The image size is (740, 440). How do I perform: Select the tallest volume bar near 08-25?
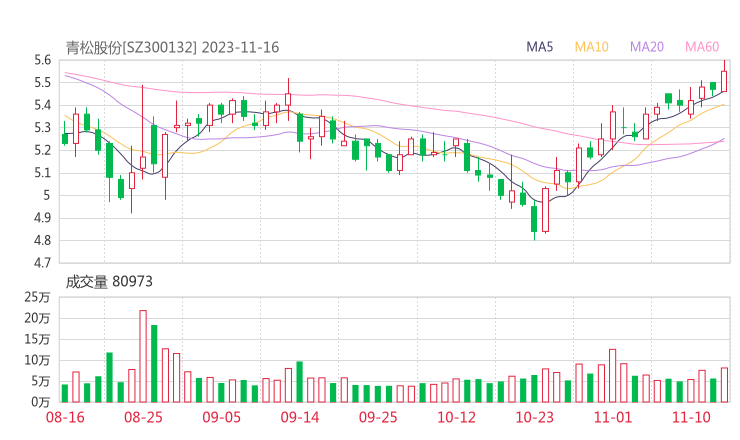[143, 356]
